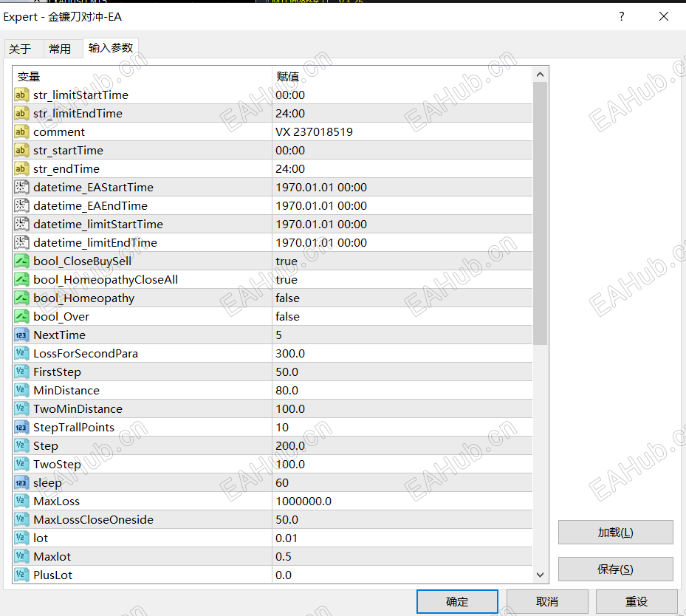Select the str_limitEndTime value 24:00

coord(290,113)
